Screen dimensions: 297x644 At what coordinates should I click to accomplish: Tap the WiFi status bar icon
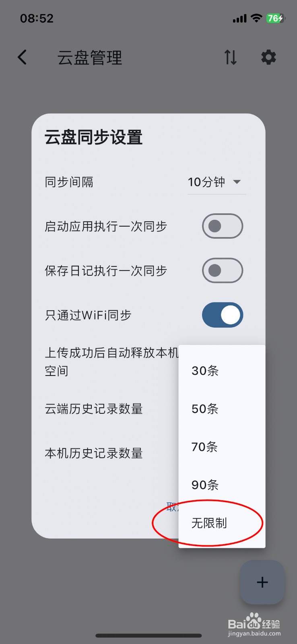click(256, 18)
